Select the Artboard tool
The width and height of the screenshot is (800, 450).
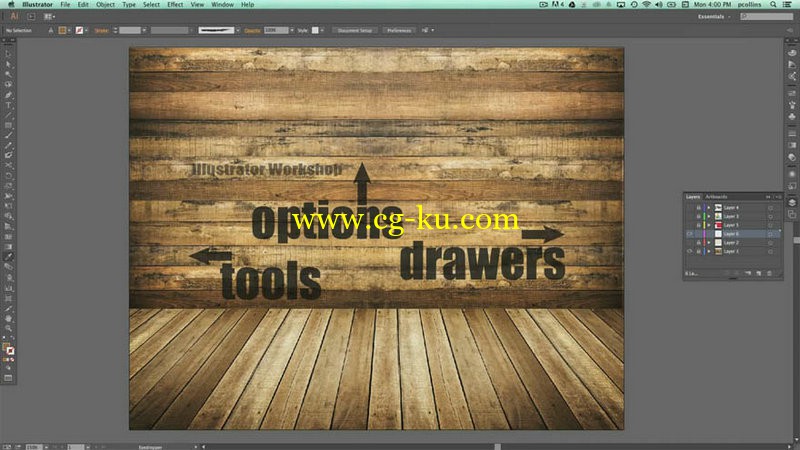click(8, 298)
